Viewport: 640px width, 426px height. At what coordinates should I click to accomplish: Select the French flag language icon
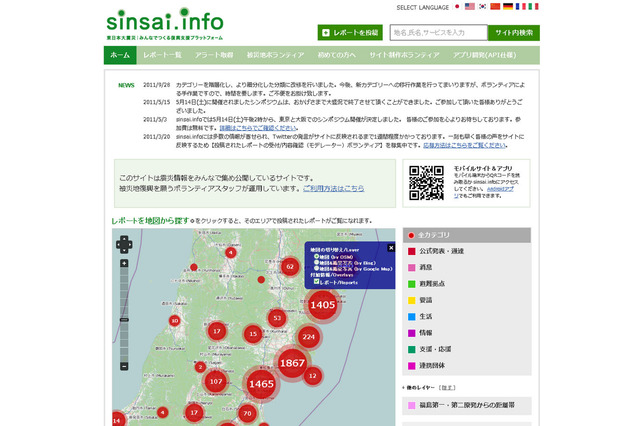click(520, 7)
